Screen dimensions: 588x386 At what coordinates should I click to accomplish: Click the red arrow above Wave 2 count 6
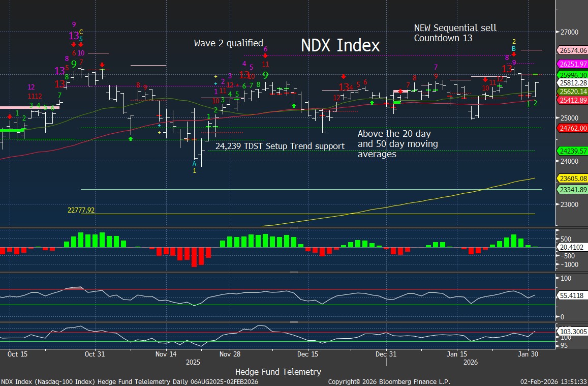[x=265, y=55]
